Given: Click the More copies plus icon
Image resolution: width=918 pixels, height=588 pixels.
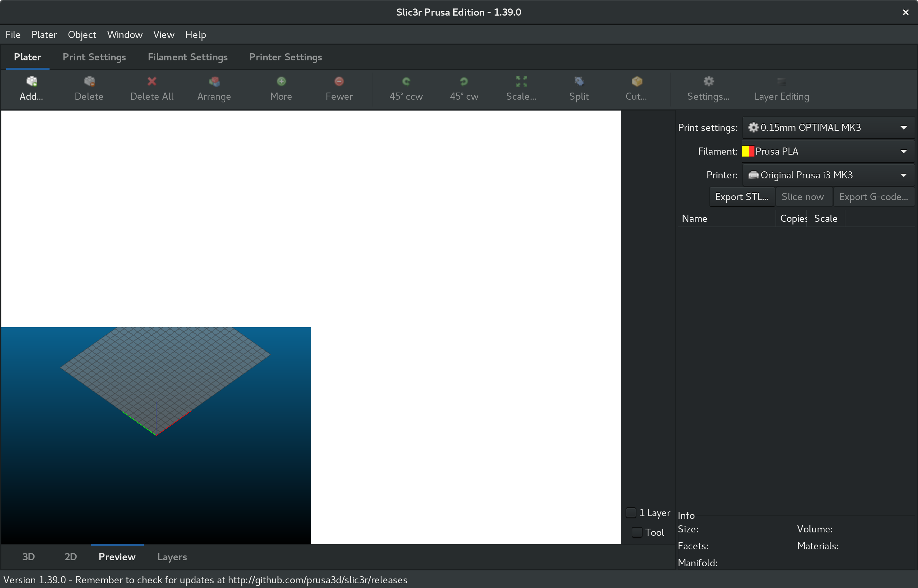Looking at the screenshot, I should coord(281,81).
